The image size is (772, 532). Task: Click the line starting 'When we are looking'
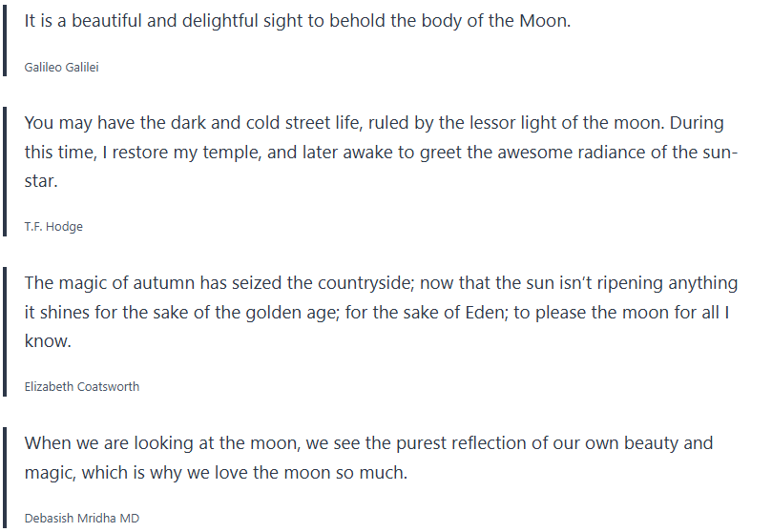(368, 443)
